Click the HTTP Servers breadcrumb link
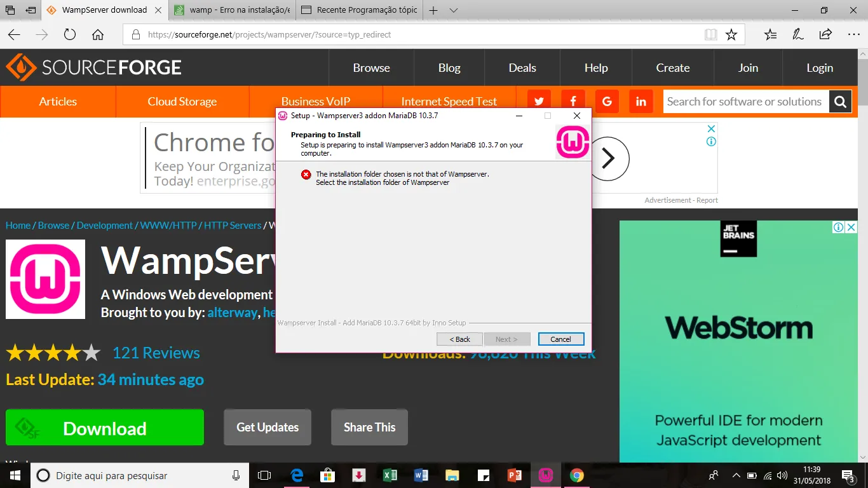868x488 pixels. coord(233,226)
